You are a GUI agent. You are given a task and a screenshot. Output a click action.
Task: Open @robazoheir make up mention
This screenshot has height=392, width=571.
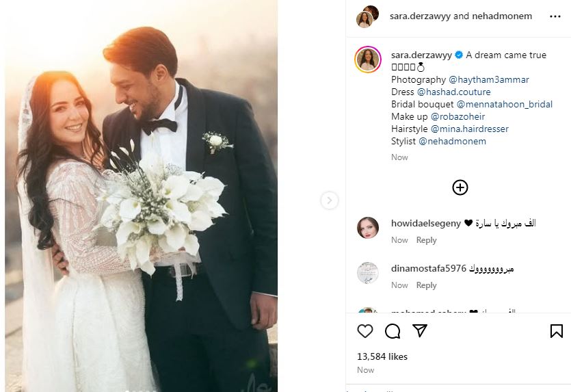(x=458, y=116)
